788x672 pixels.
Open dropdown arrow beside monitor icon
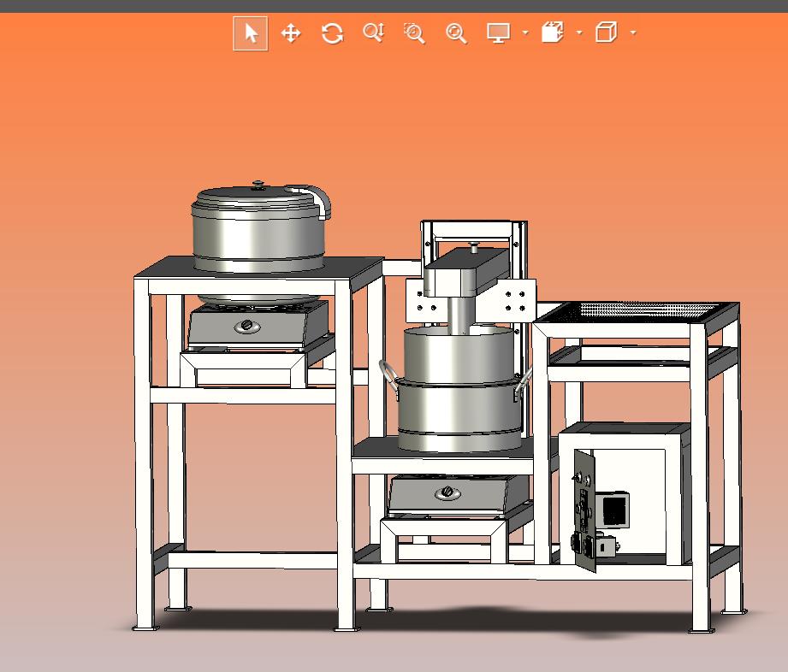point(525,32)
